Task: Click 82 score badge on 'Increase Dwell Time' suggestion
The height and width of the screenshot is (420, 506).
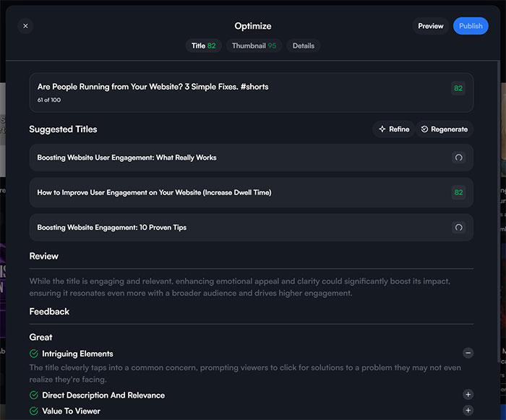Action: [x=458, y=192]
